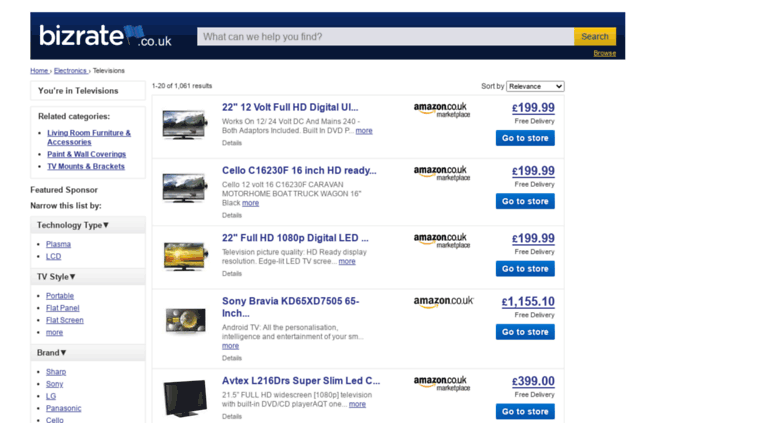Collapse the Brand filter
The image size is (777, 423).
(x=52, y=353)
